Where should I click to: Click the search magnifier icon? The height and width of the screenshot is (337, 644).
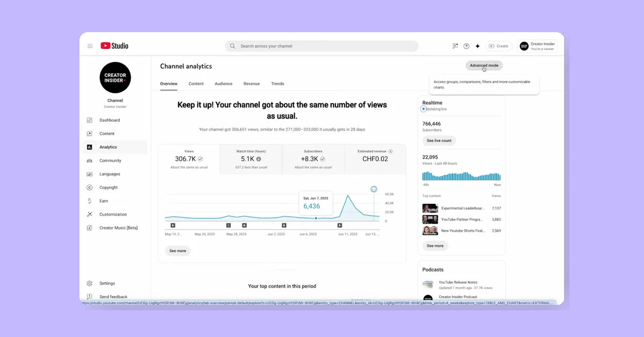(232, 46)
